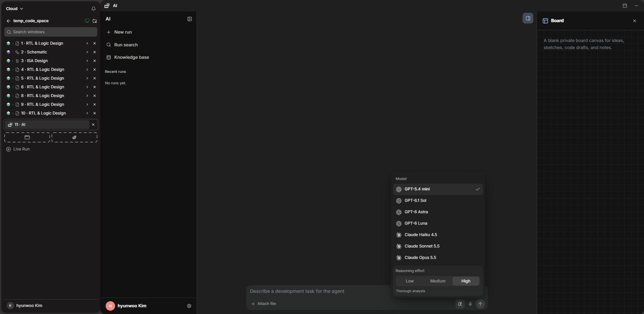Open 9 · RTL & Logic Design window
Image resolution: width=644 pixels, height=314 pixels.
(x=43, y=104)
